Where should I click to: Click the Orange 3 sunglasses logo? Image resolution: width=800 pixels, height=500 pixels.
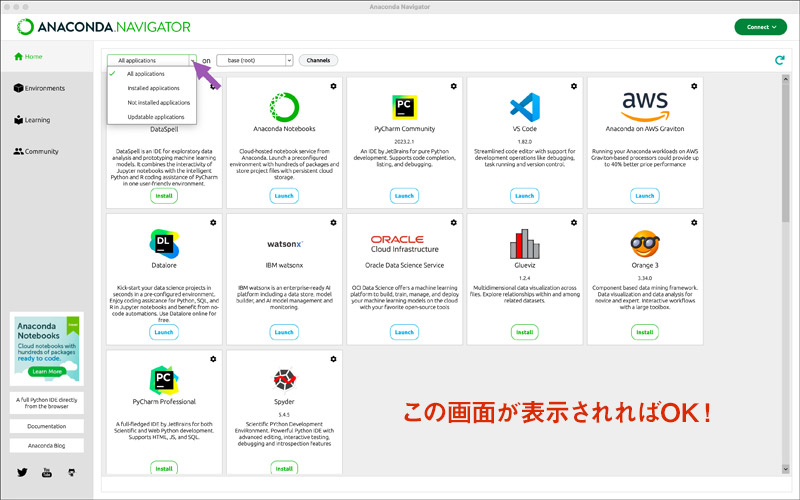point(645,244)
